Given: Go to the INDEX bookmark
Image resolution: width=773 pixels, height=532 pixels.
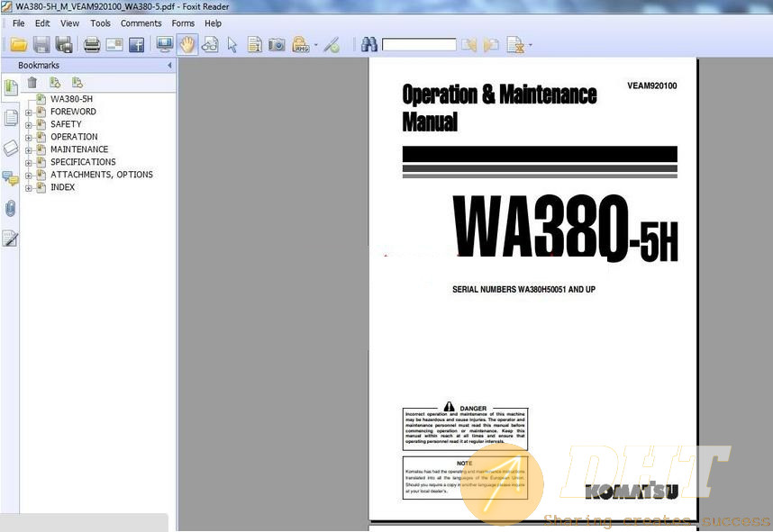Looking at the screenshot, I should click(62, 187).
